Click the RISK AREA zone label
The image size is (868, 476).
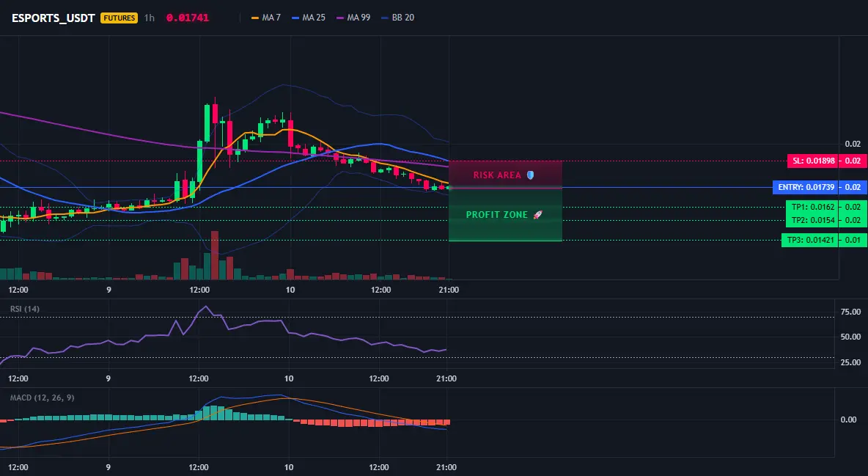[x=503, y=175]
